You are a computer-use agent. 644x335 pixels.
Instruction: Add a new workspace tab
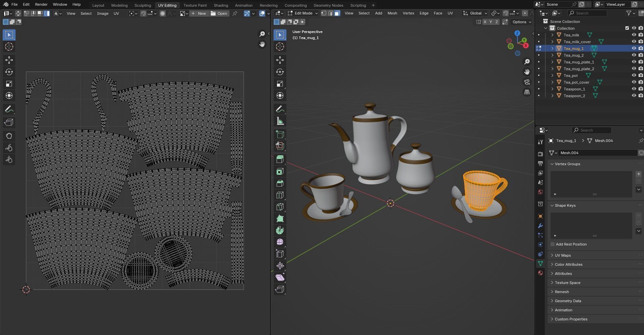[373, 5]
